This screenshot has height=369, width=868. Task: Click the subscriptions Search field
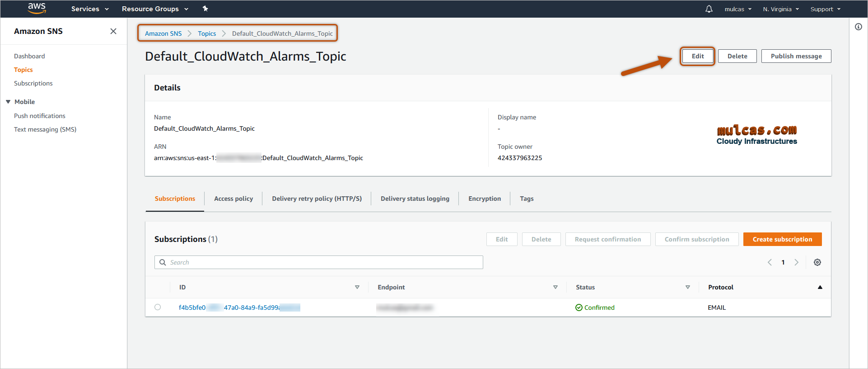(318, 262)
